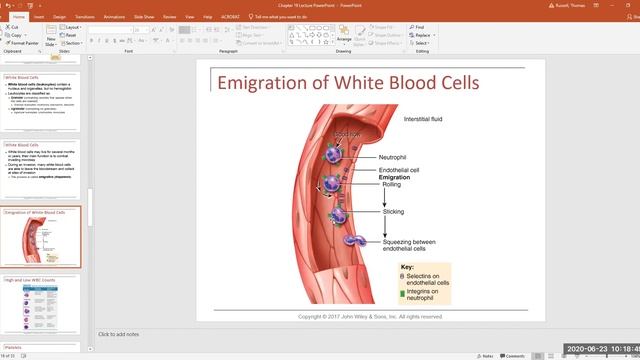Image resolution: width=640 pixels, height=360 pixels.
Task: Open the Shape Fill dropdown
Action: pyautogui.click(x=382, y=27)
